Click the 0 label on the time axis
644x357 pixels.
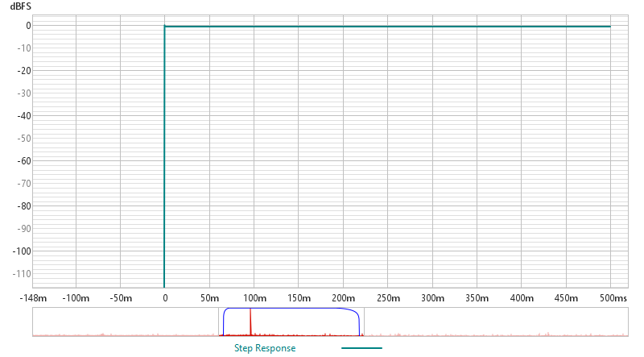164,298
